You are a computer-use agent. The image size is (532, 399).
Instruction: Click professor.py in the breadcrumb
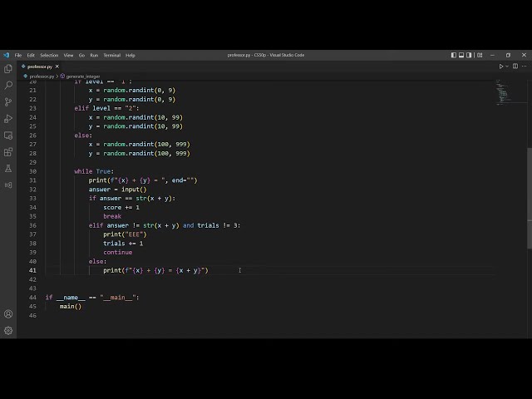click(42, 76)
